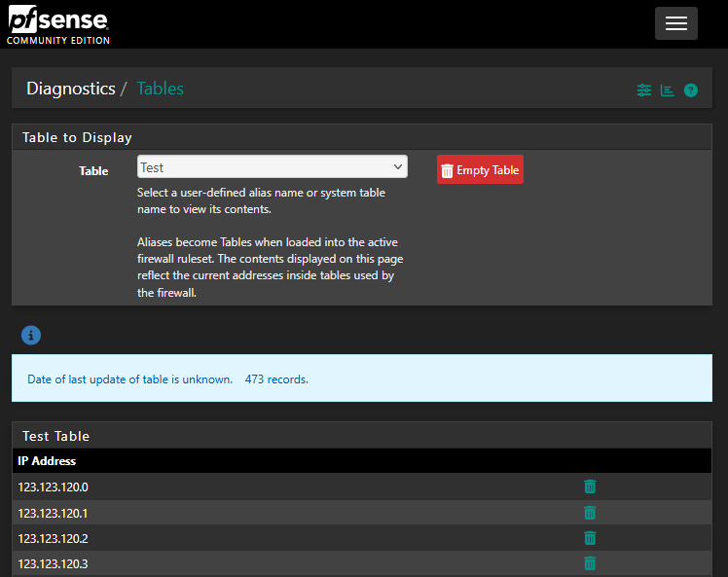
Task: Open related status bar-chart icon
Action: pyautogui.click(x=667, y=90)
